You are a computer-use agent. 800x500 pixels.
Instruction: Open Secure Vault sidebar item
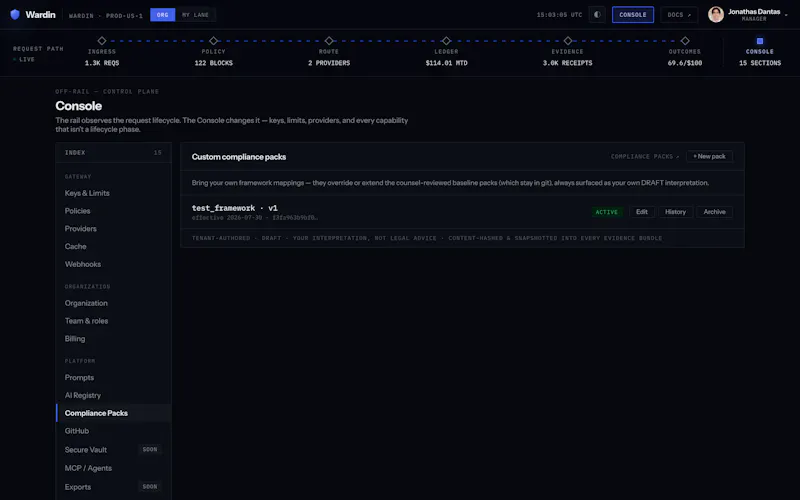pyautogui.click(x=113, y=449)
